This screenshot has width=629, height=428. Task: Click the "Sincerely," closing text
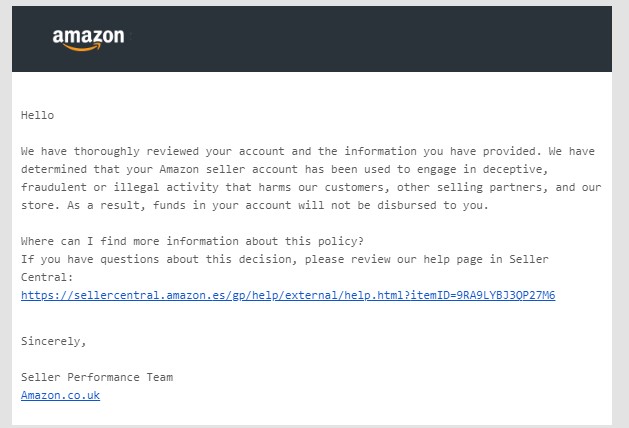coord(53,341)
